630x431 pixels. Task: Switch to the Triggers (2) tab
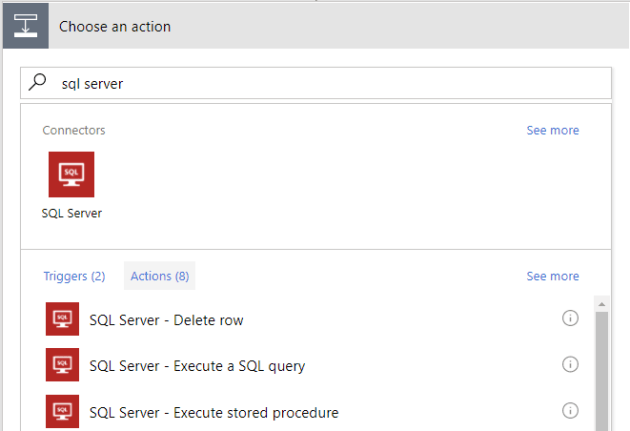coord(74,276)
